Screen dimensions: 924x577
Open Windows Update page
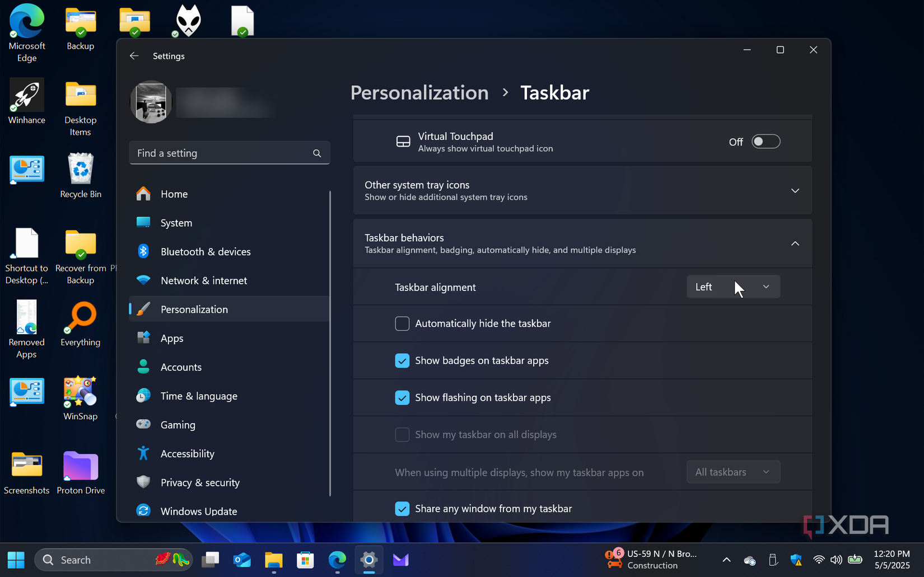pos(229,511)
